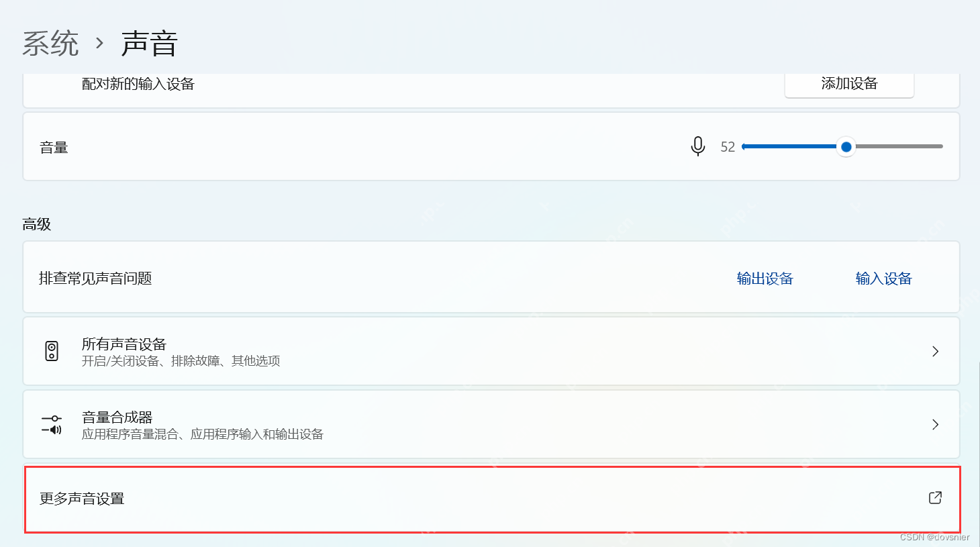The width and height of the screenshot is (980, 547).
Task: Expand 所有声音设备 with its chevron
Action: [x=936, y=351]
